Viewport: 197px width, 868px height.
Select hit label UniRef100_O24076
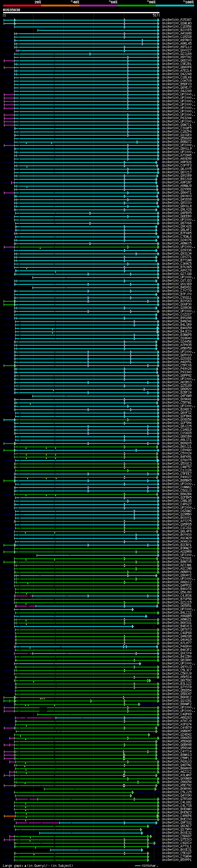point(177,240)
